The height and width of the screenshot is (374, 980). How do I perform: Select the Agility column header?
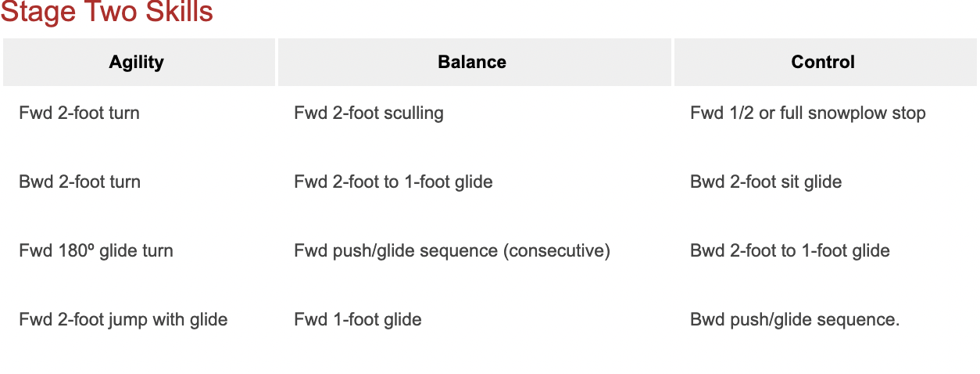click(x=137, y=63)
